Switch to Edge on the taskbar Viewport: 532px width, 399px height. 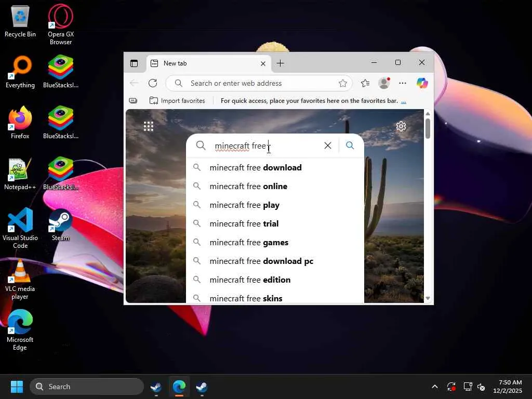click(x=179, y=387)
